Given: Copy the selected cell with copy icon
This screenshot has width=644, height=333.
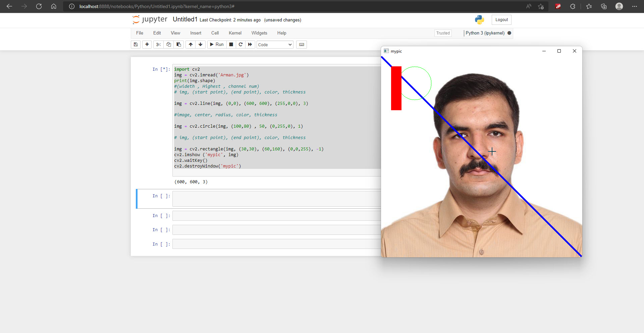Looking at the screenshot, I should (168, 44).
